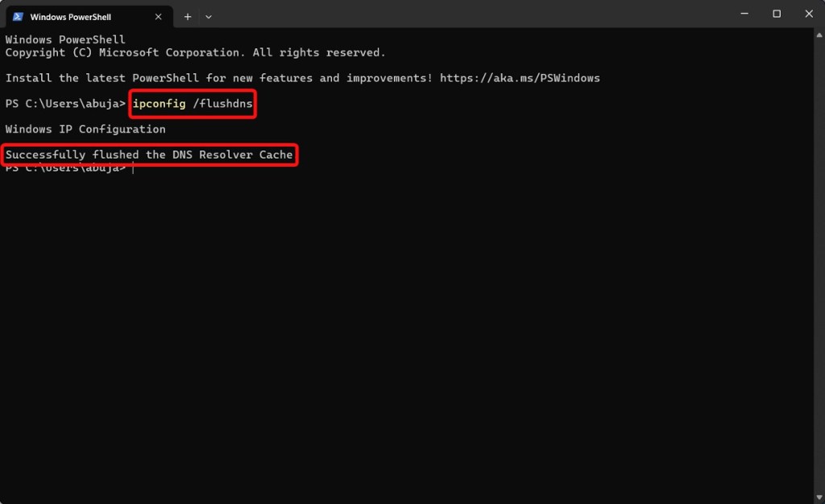
Task: Maximize the terminal window
Action: point(777,14)
